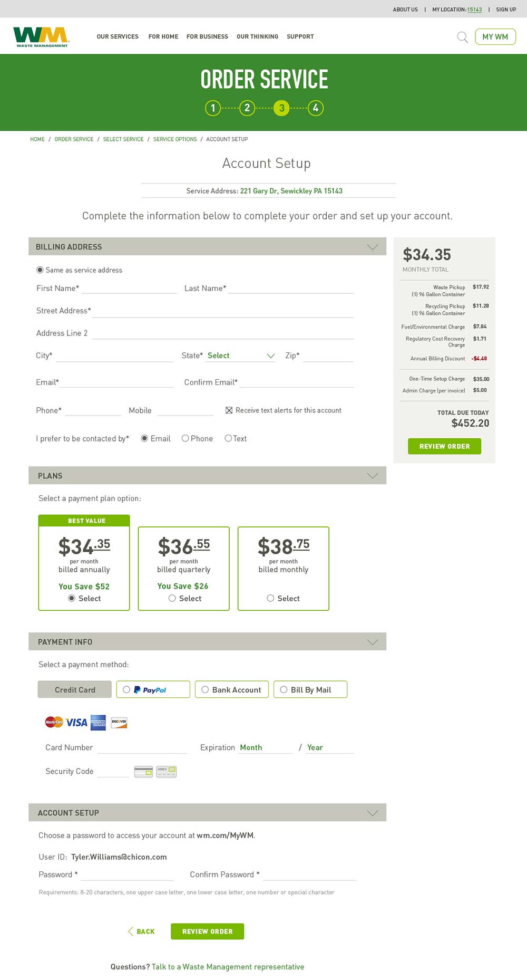Click the back chevron arrow icon
The image size is (527, 980).
click(130, 931)
